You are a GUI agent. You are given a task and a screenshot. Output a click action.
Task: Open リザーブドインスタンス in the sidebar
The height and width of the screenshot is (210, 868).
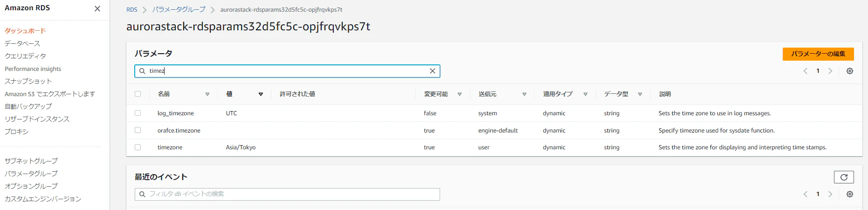37,119
